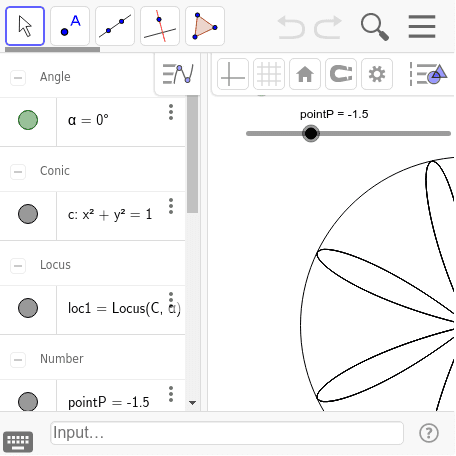Collapse the Conic group
Image resolution: width=456 pixels, height=456 pixels.
point(18,172)
